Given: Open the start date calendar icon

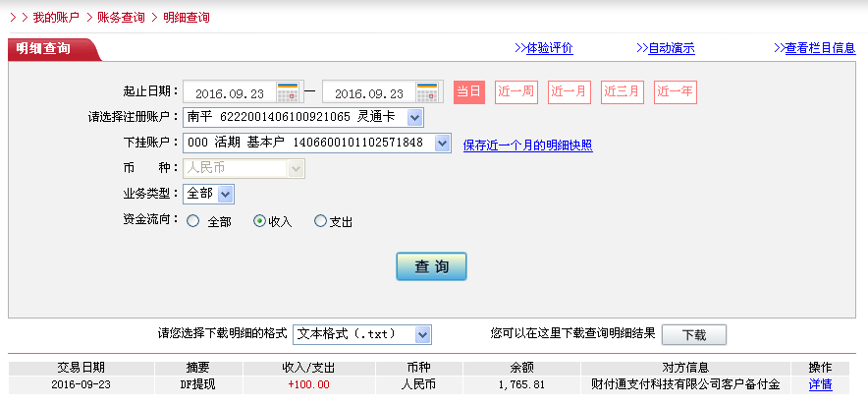Looking at the screenshot, I should 288,92.
